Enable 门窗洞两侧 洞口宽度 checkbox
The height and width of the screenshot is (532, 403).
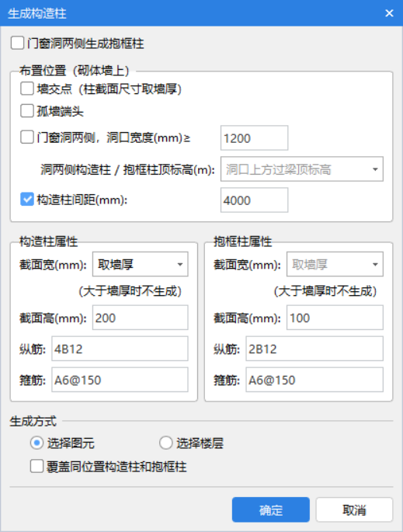[27, 137]
